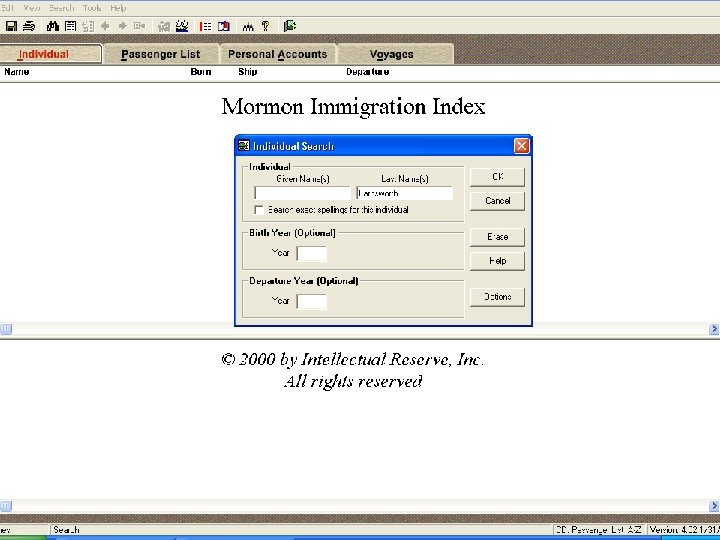Click the greyed tree-view toolbar icon
The width and height of the screenshot is (720, 540).
tap(88, 26)
